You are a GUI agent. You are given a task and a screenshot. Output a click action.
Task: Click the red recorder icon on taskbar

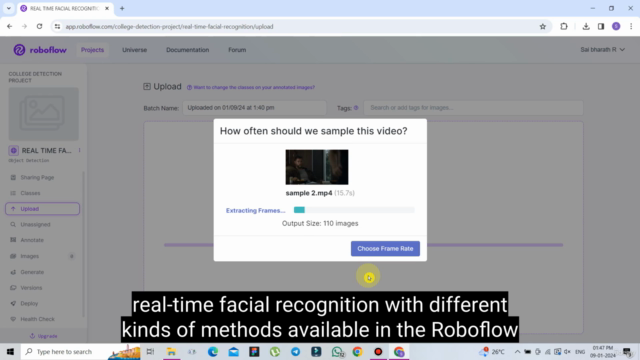378,351
